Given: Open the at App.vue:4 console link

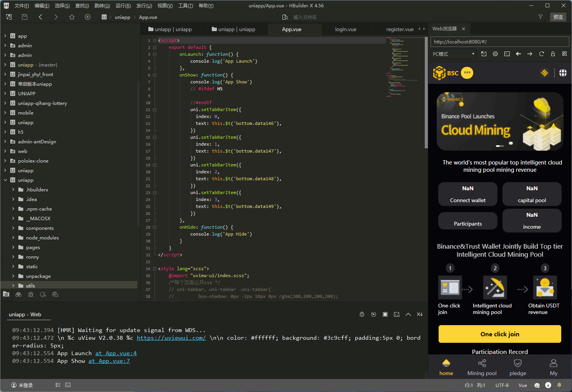Looking at the screenshot, I should pyautogui.click(x=116, y=353).
